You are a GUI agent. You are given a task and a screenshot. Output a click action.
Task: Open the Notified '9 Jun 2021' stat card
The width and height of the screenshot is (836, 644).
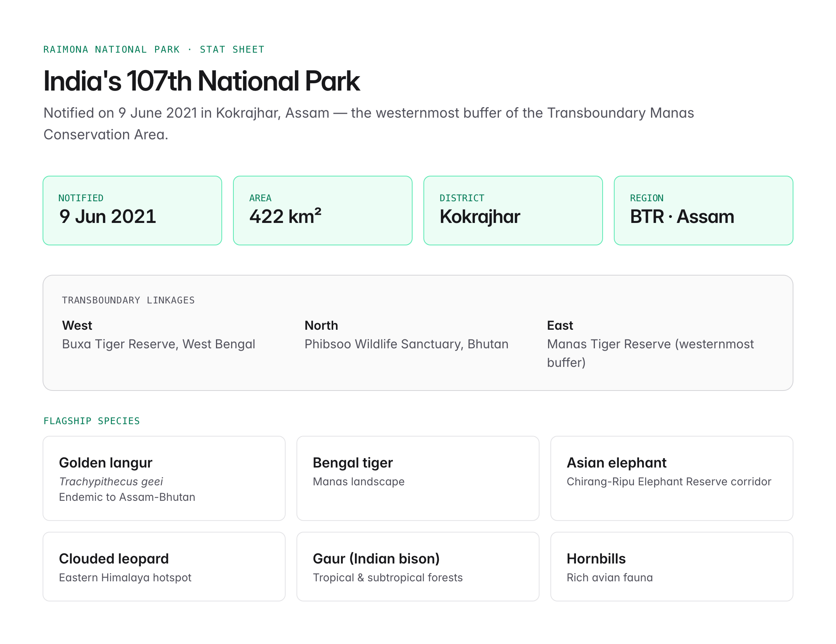(x=132, y=211)
